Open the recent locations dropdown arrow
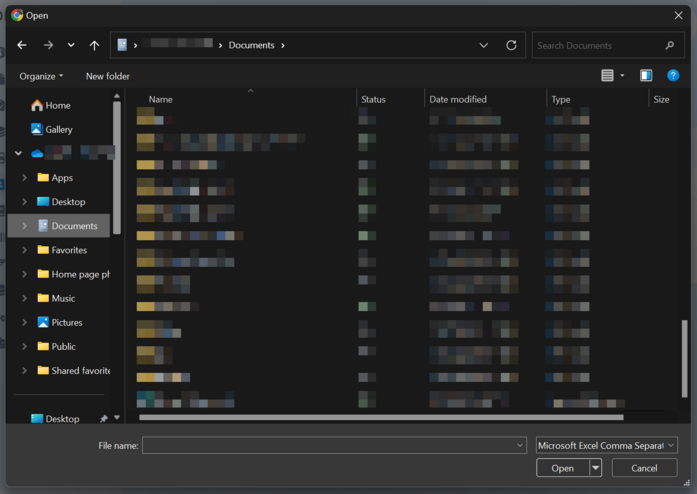This screenshot has width=697, height=494. pos(71,46)
